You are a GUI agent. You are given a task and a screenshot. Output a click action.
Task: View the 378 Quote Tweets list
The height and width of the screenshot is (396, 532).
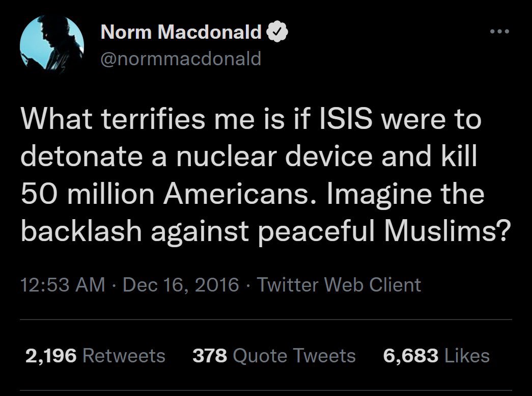pyautogui.click(x=274, y=356)
